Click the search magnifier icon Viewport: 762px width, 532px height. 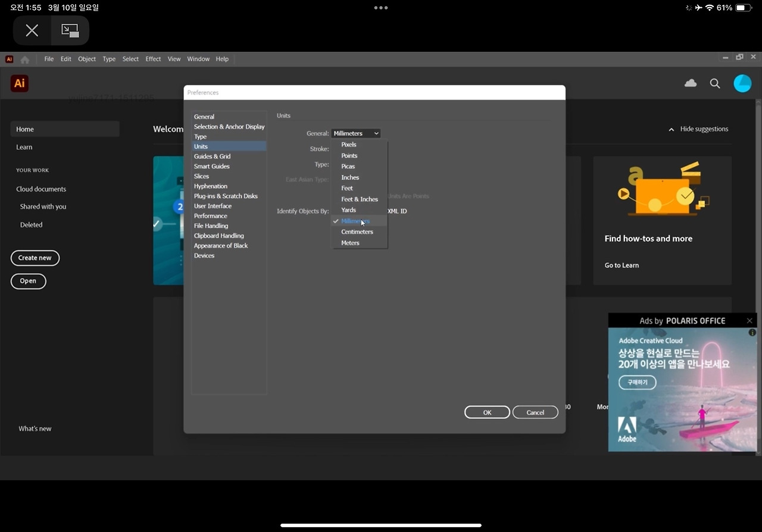coord(715,83)
